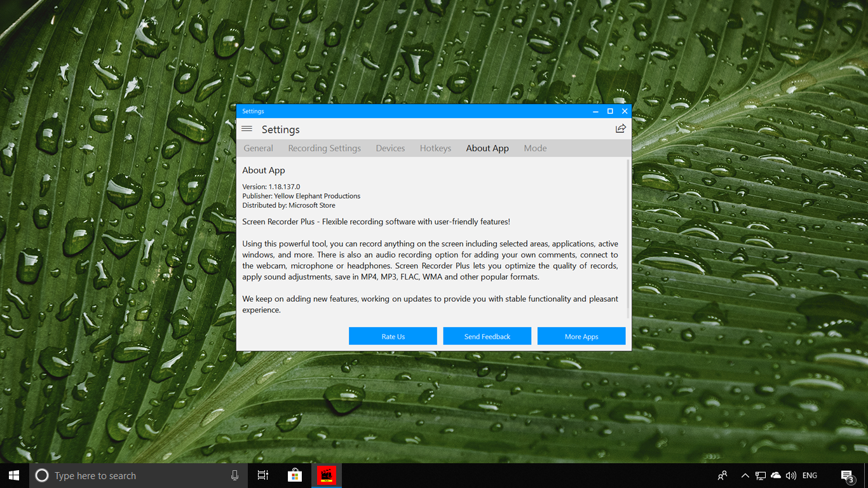Image resolution: width=868 pixels, height=488 pixels.
Task: Switch to the Mode tab
Action: pos(535,148)
